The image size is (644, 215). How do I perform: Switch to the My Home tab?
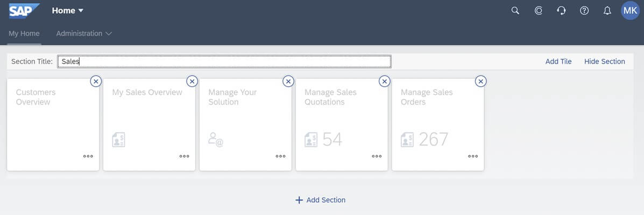click(x=24, y=33)
